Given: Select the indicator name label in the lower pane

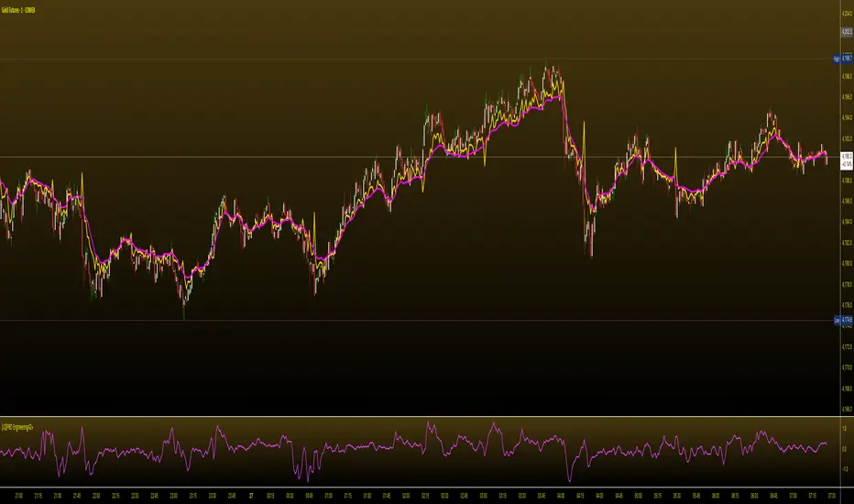Looking at the screenshot, I should click(x=17, y=427).
